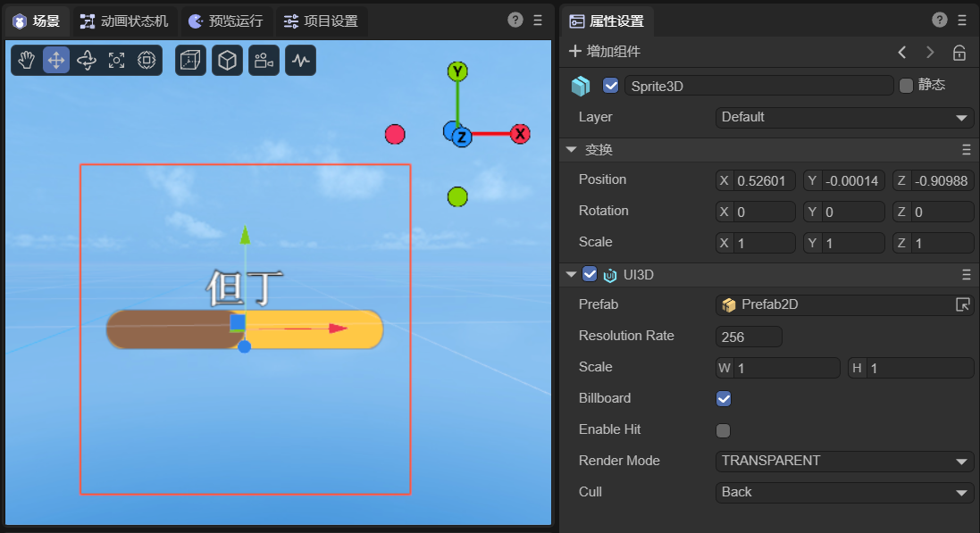Click the Rotation Y field
Image resolution: width=980 pixels, height=533 pixels.
[844, 212]
